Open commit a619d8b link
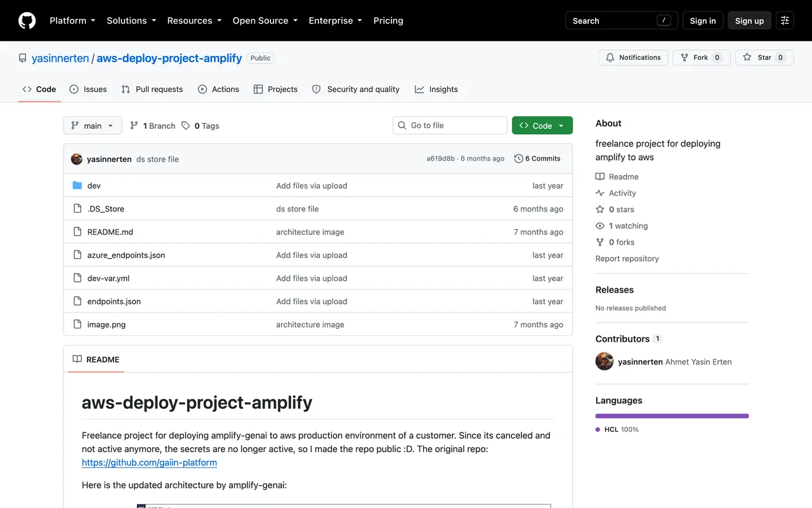812x508 pixels. [440, 159]
